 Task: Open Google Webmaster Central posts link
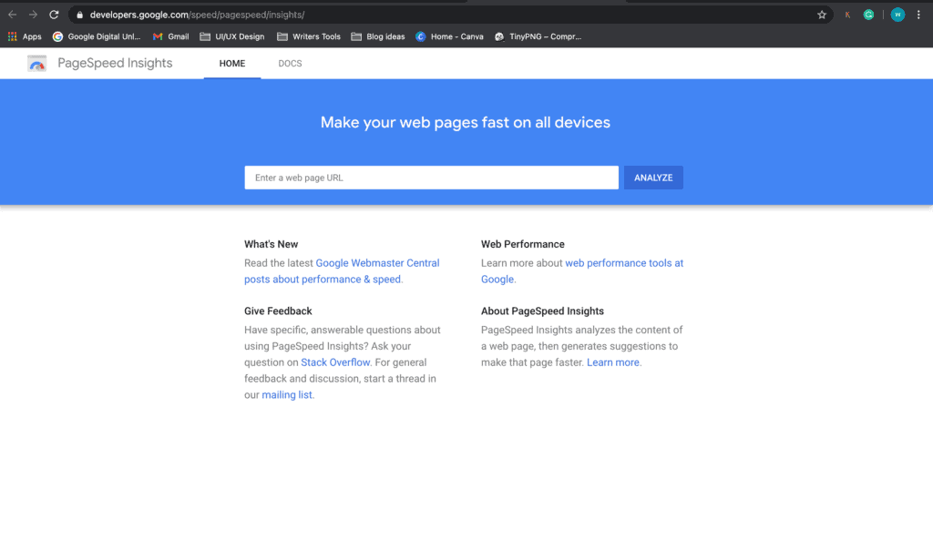(342, 271)
